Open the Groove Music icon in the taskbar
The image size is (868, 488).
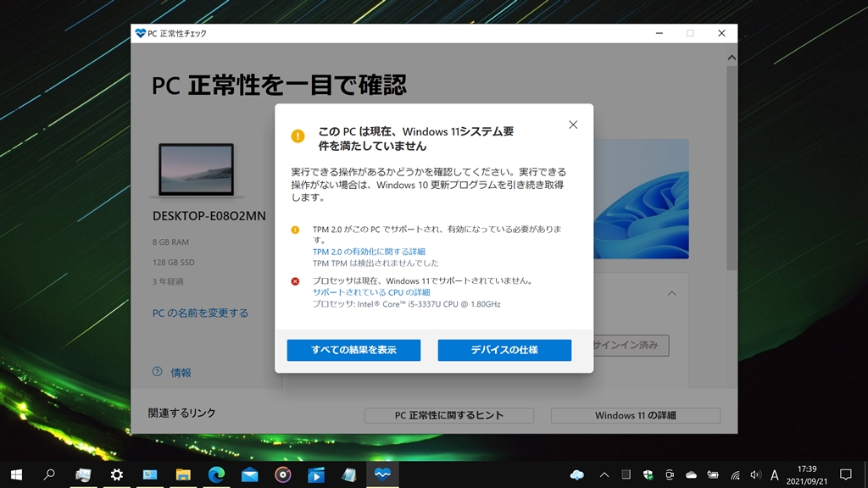tap(283, 474)
